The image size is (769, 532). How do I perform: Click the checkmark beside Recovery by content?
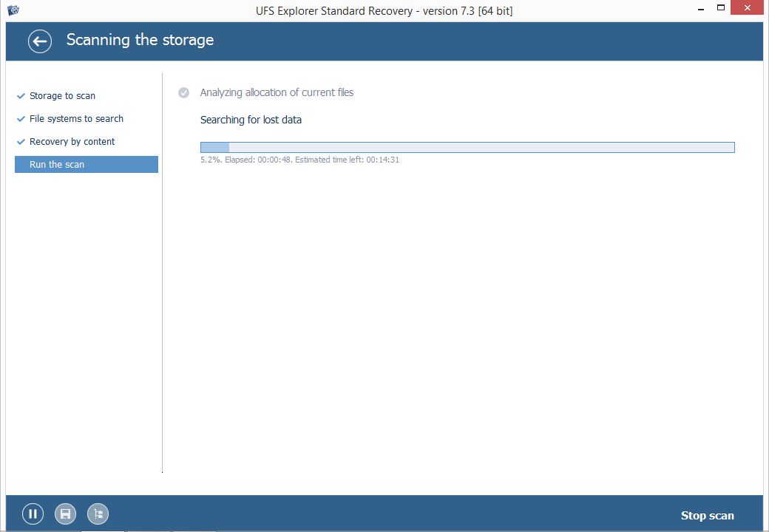[x=20, y=141]
